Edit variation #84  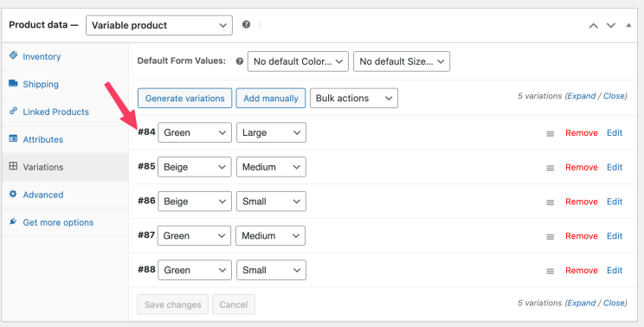(x=615, y=133)
